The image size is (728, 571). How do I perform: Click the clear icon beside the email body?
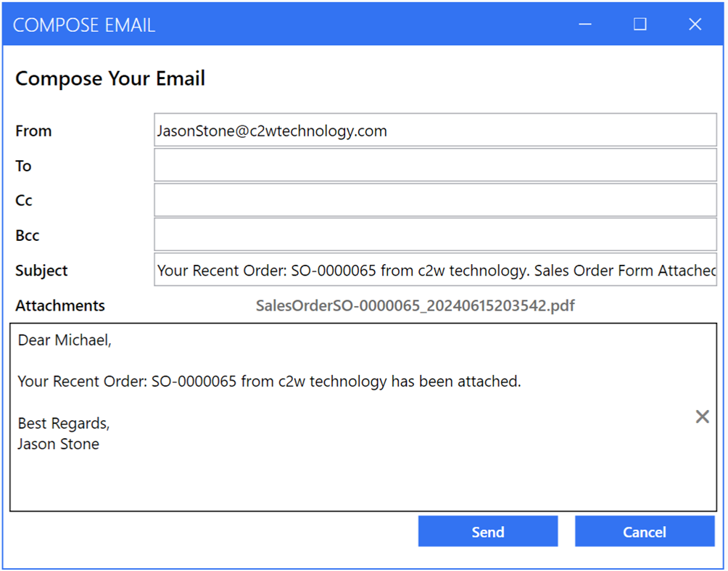[x=701, y=416]
